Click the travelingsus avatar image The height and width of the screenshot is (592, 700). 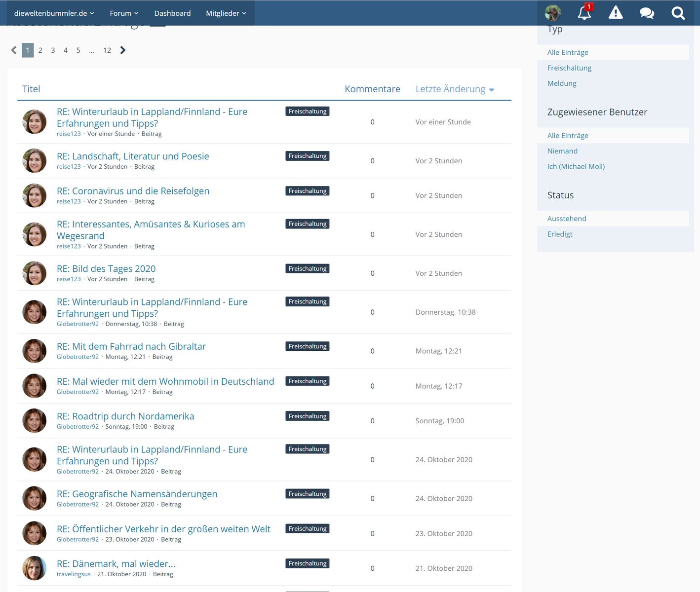click(35, 568)
